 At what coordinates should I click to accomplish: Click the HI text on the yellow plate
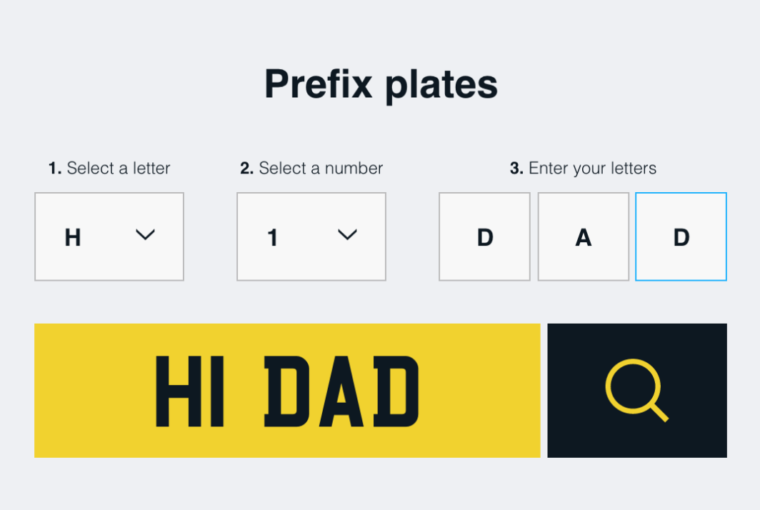tap(190, 391)
